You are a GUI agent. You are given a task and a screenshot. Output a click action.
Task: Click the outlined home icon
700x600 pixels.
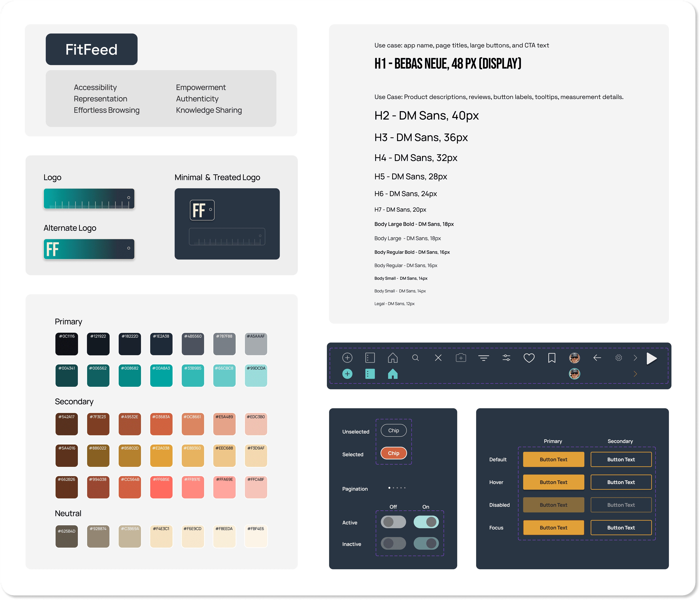(393, 358)
